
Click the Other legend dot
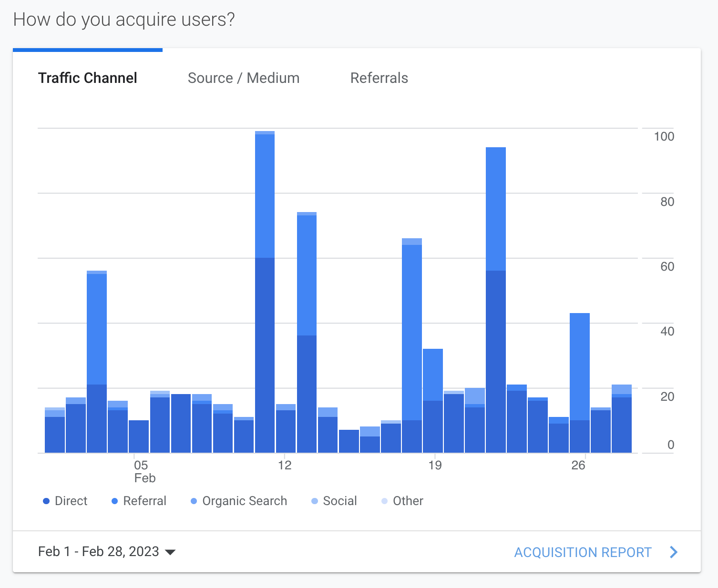tap(385, 501)
